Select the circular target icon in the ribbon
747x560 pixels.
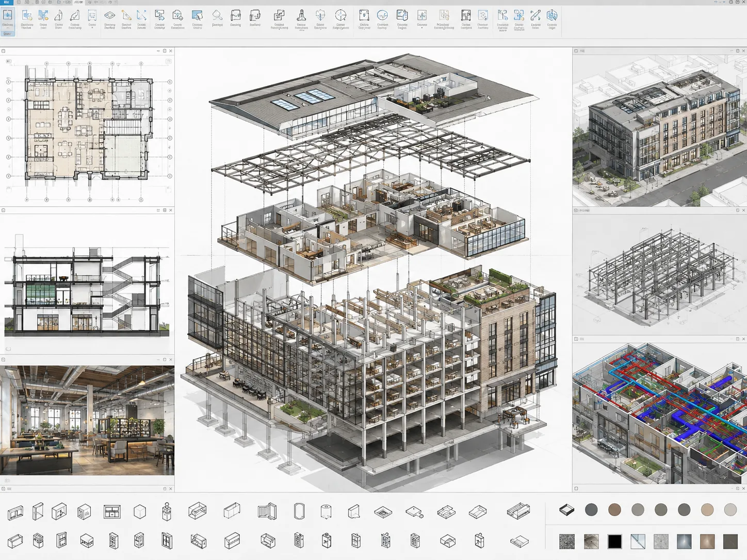pos(340,16)
